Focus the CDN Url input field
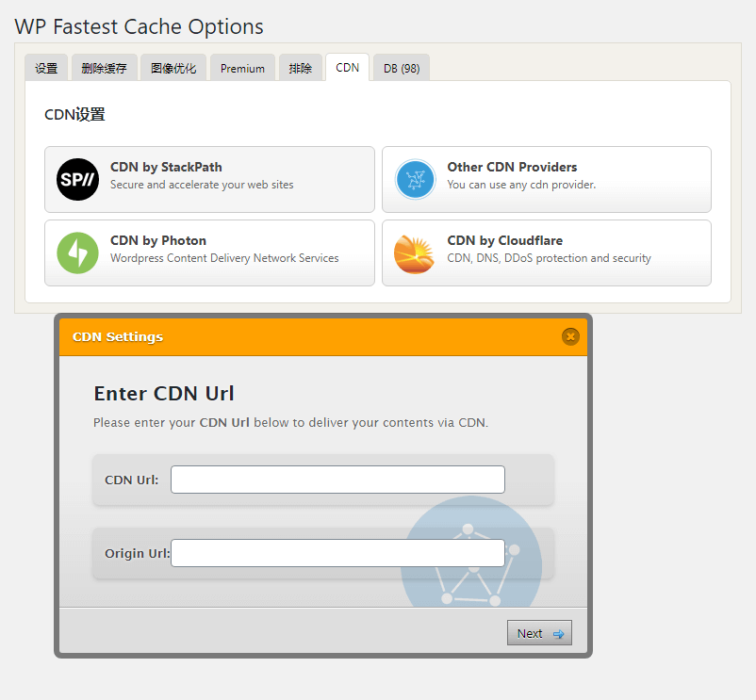Screen dimensions: 756x700 tap(337, 480)
